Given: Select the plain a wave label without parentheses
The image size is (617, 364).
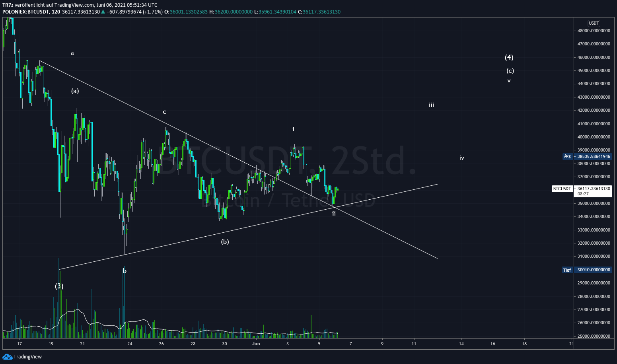Looking at the screenshot, I should point(72,53).
